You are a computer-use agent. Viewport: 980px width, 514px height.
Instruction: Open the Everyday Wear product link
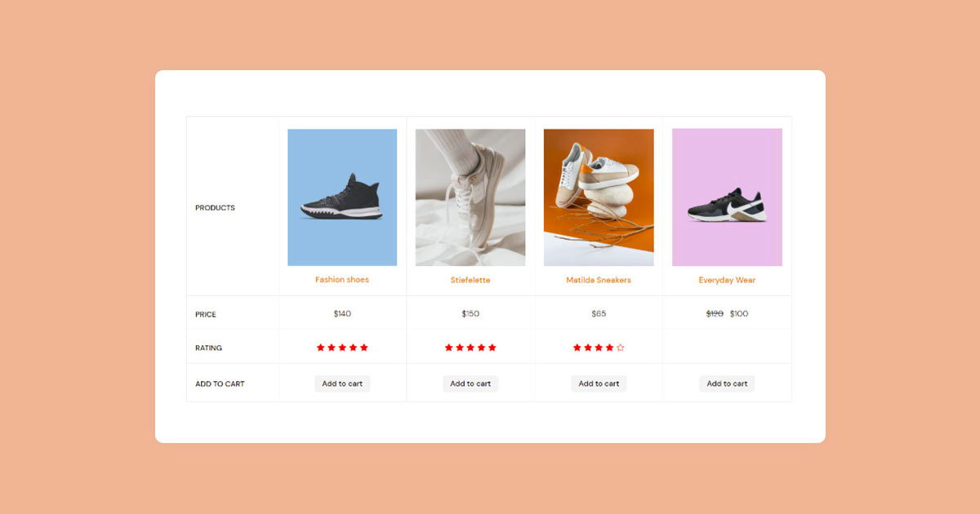[727, 280]
